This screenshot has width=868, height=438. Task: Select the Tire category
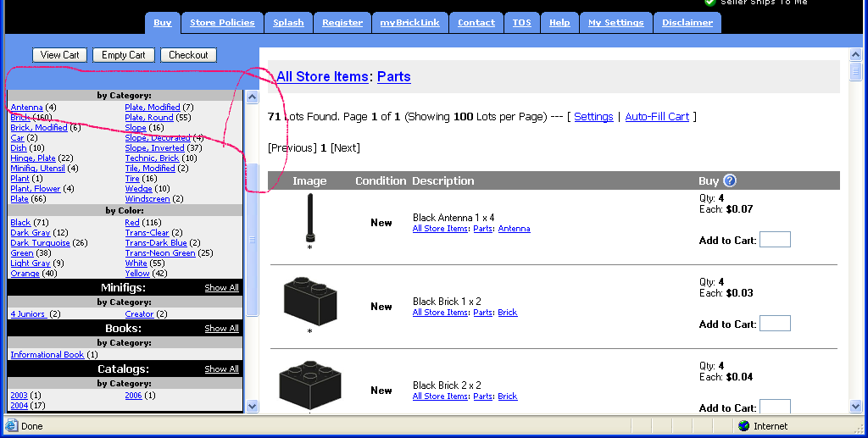[132, 179]
